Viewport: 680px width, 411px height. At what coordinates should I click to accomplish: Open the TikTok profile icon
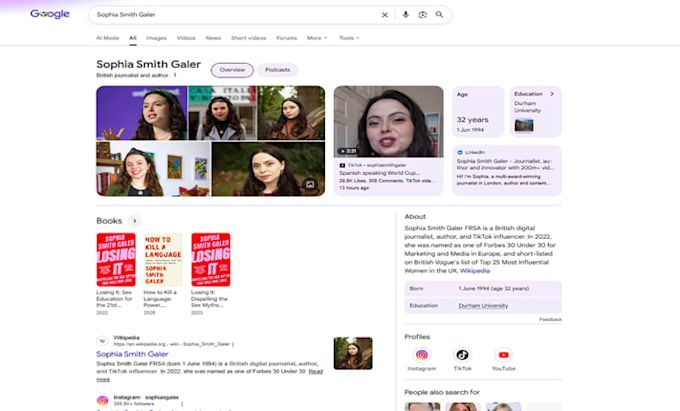pyautogui.click(x=462, y=355)
